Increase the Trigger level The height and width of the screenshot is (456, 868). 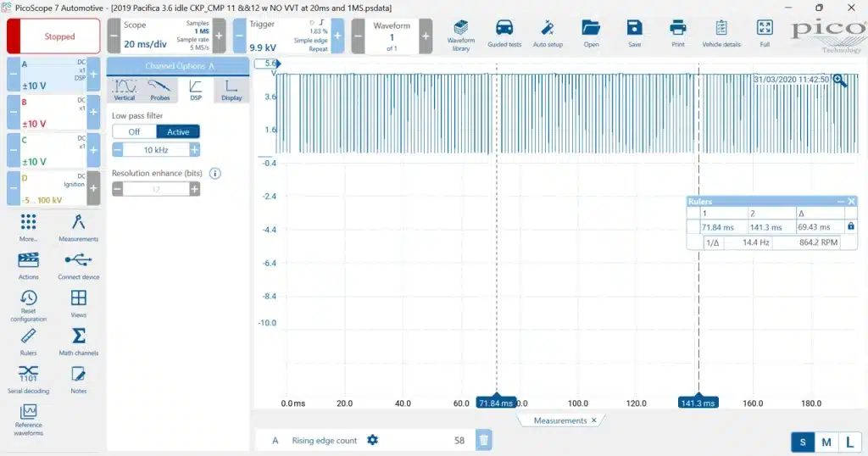(337, 36)
